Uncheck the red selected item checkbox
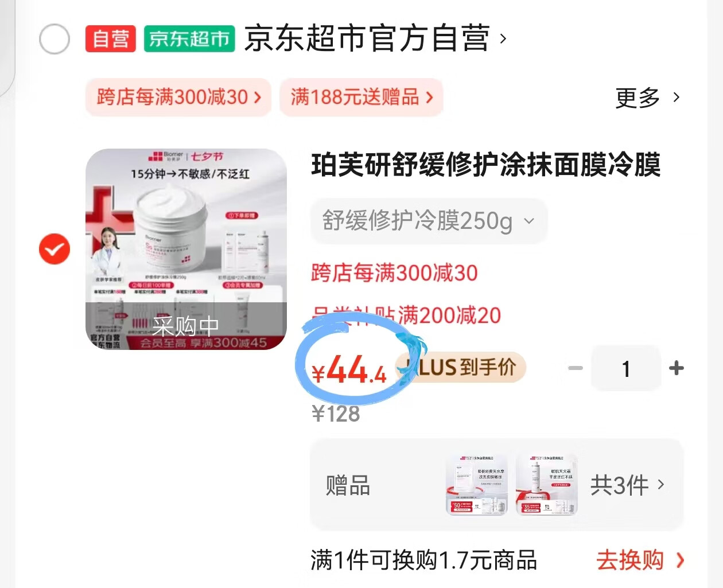 click(55, 249)
